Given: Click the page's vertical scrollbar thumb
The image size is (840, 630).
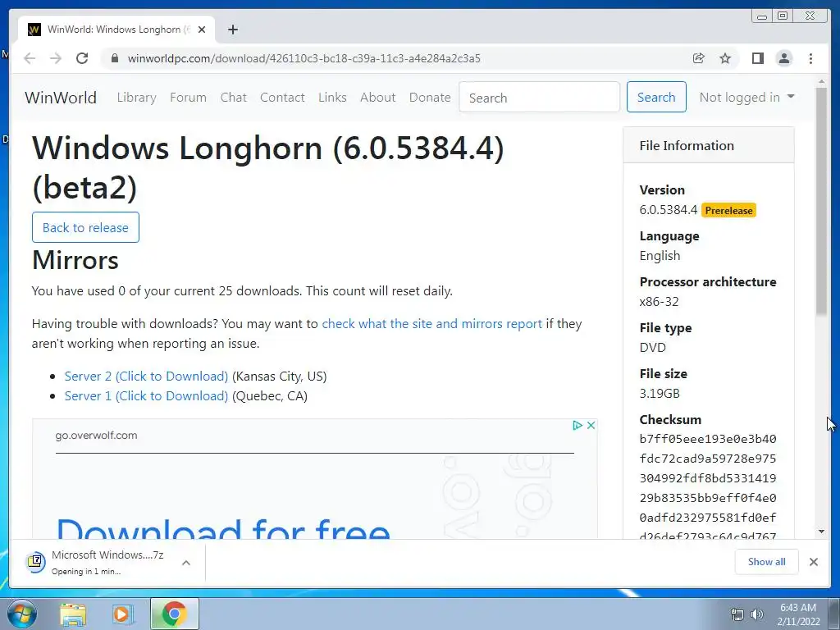Looking at the screenshot, I should tap(821, 201).
